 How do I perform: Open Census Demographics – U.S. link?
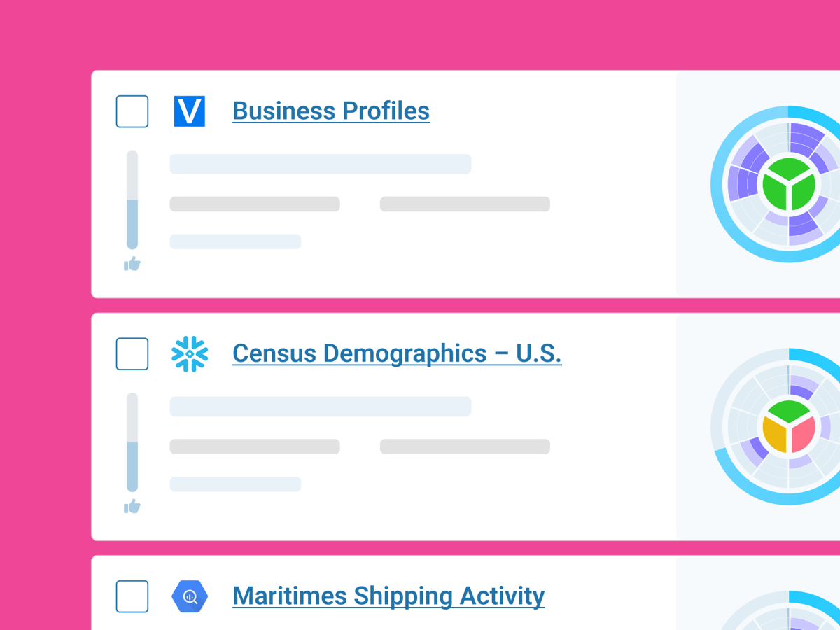[x=396, y=353]
